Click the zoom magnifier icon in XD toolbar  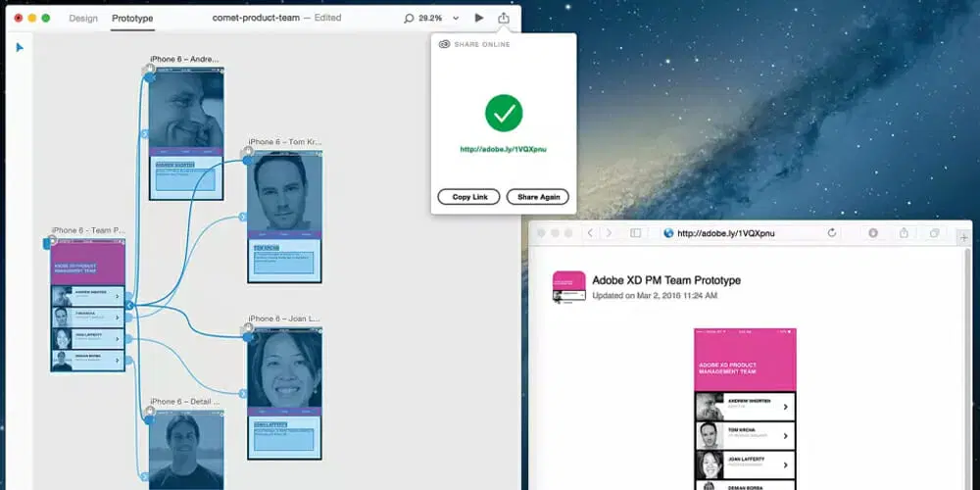pos(409,19)
